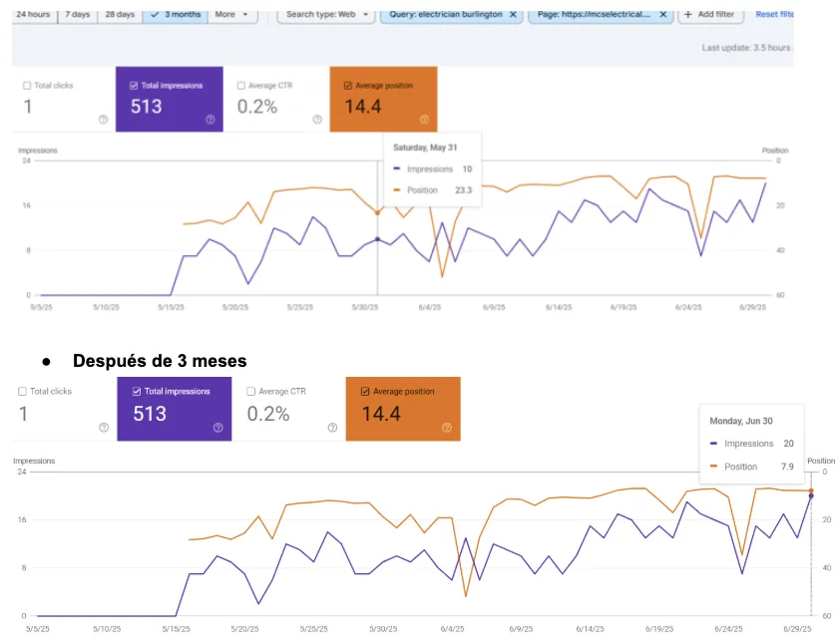840x640 pixels.
Task: Select the 3 months date range
Action: (x=176, y=14)
